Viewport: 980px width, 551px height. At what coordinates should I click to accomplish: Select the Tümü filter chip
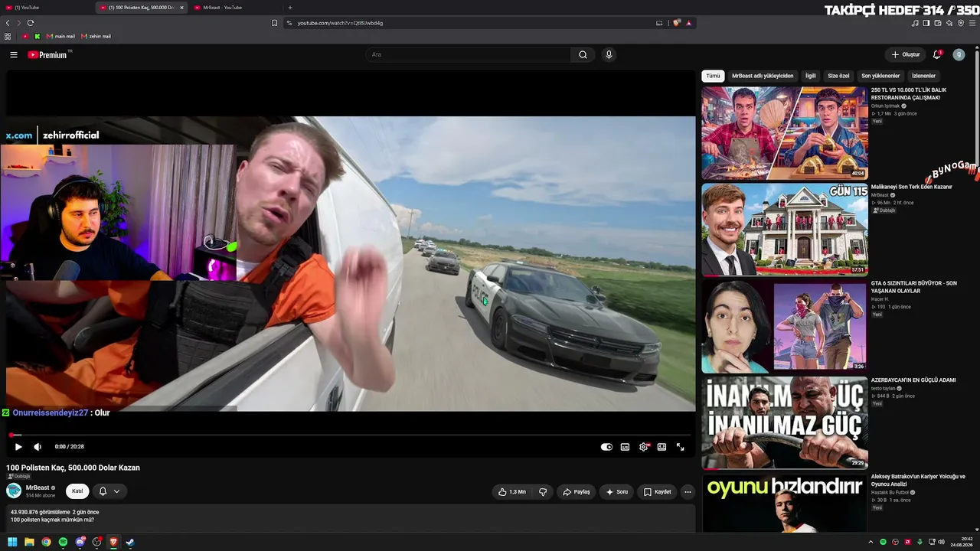tap(713, 76)
